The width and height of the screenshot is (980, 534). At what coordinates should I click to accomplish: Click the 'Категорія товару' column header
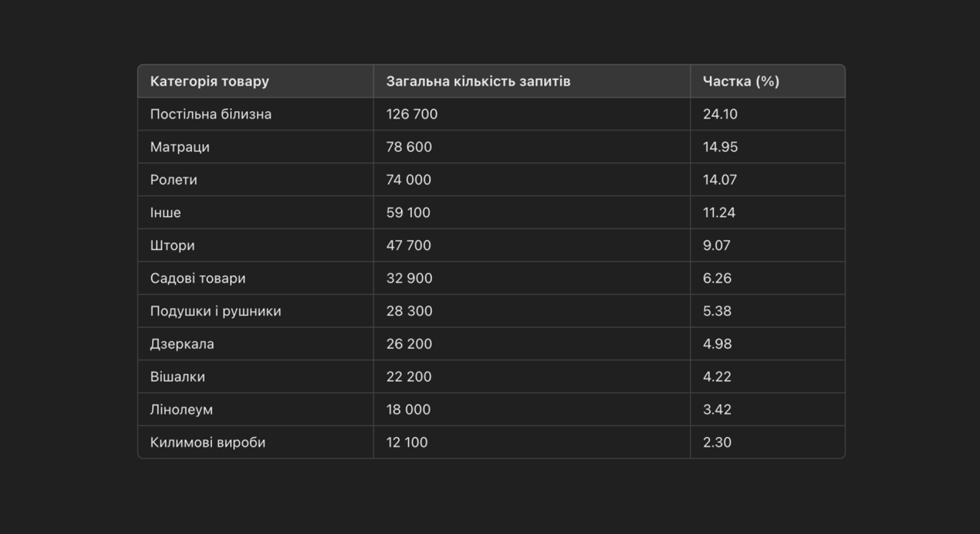coord(256,81)
